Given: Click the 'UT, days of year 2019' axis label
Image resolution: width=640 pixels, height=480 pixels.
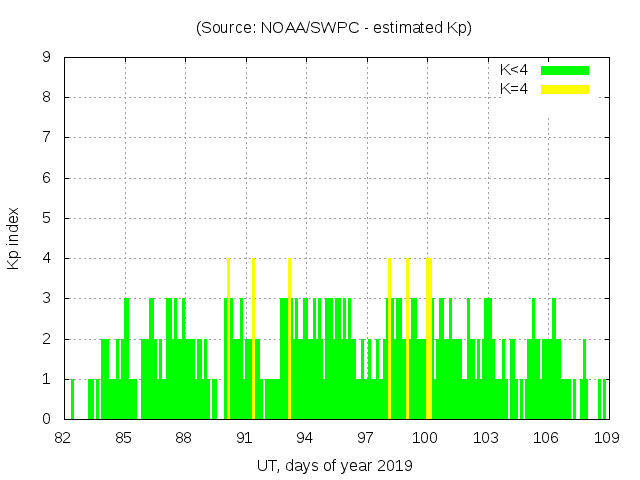Looking at the screenshot, I should (334, 465).
